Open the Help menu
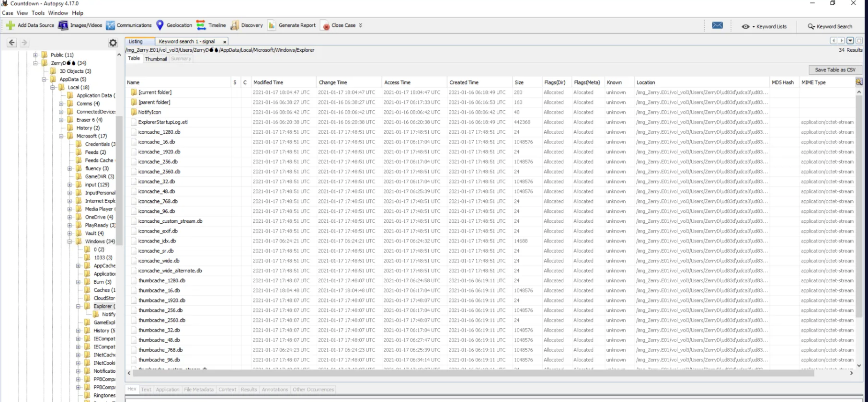The height and width of the screenshot is (402, 868). coord(78,13)
